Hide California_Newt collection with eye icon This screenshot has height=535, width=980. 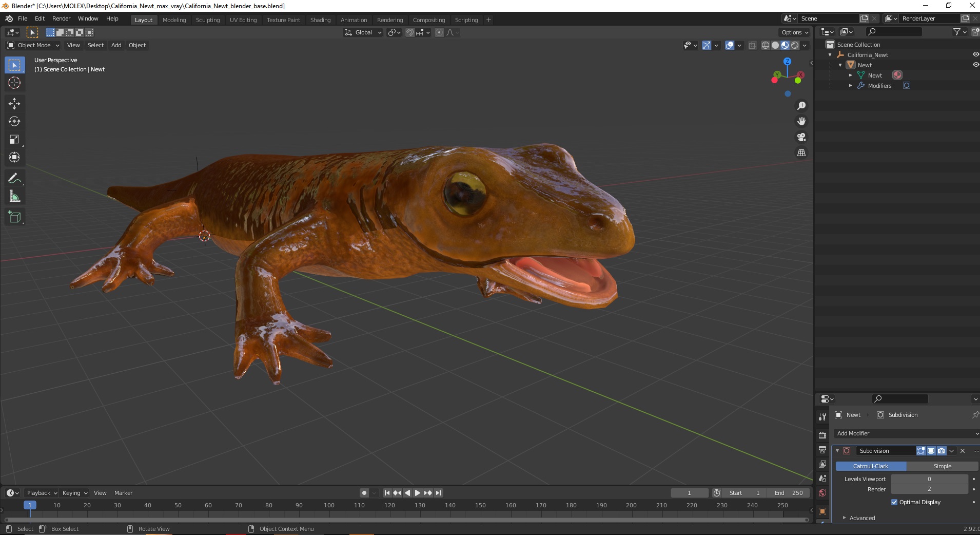pyautogui.click(x=975, y=54)
